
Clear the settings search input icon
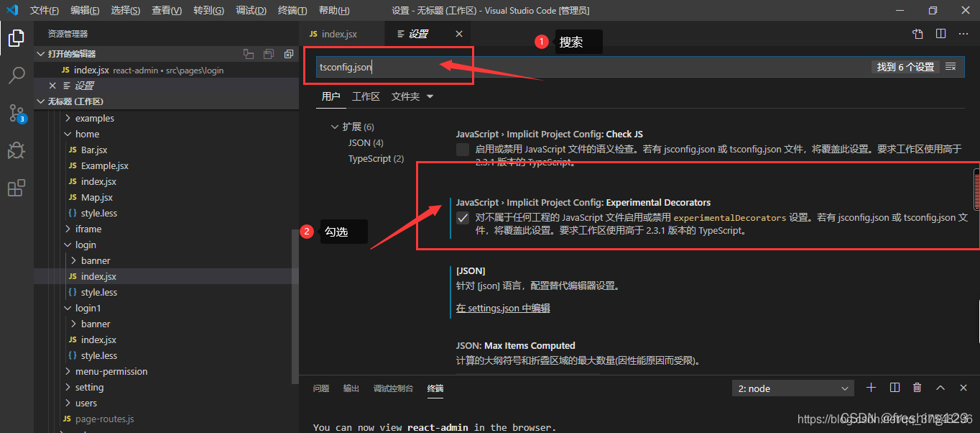pyautogui.click(x=951, y=67)
